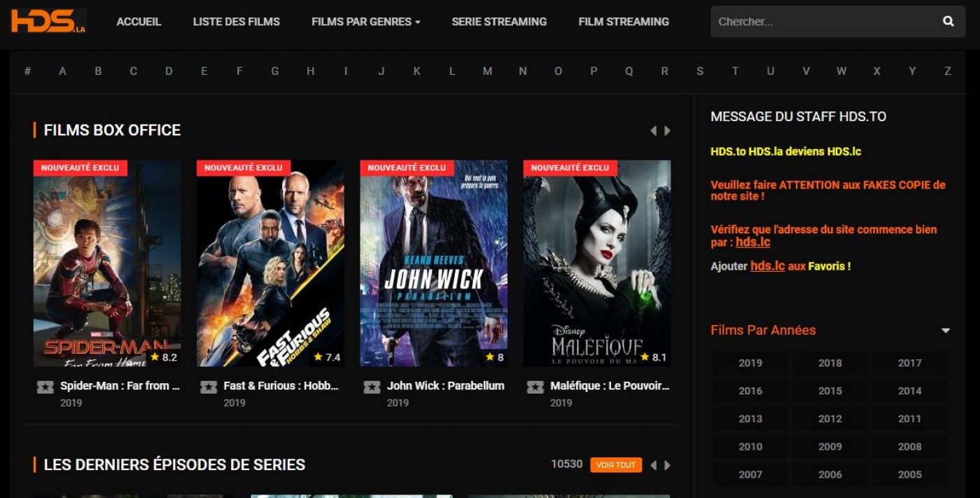Filter films by letter M
980x498 pixels.
tap(487, 71)
